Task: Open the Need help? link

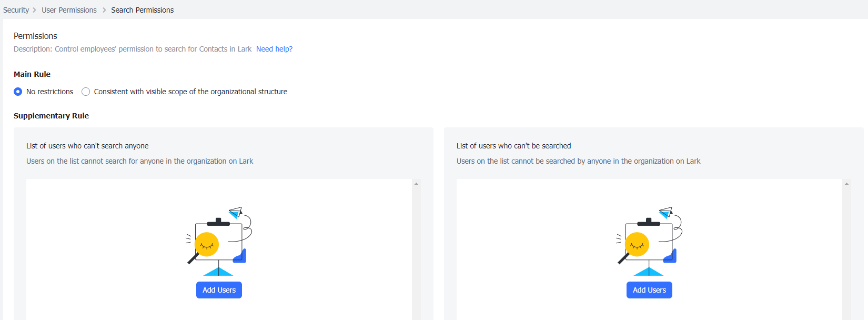Action: pyautogui.click(x=274, y=49)
